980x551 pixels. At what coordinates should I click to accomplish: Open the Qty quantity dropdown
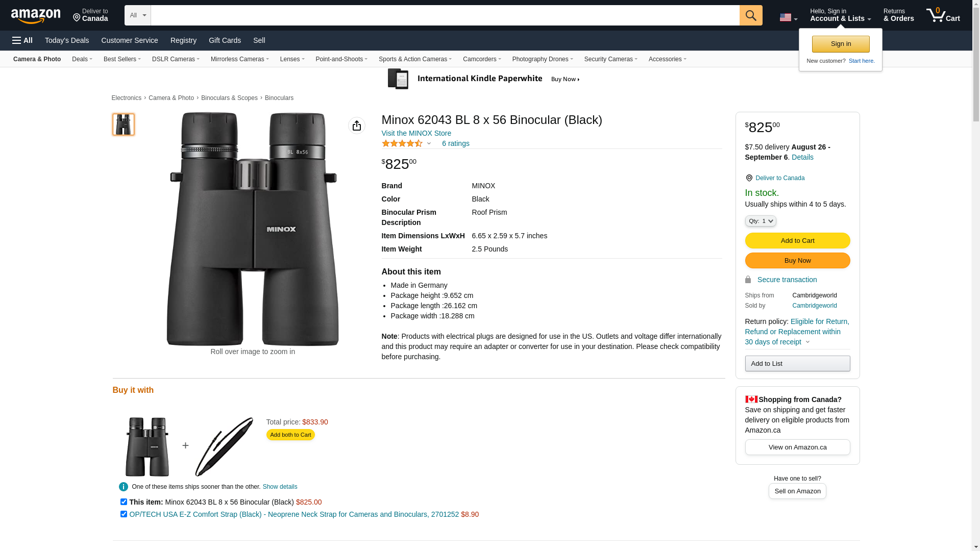point(761,221)
